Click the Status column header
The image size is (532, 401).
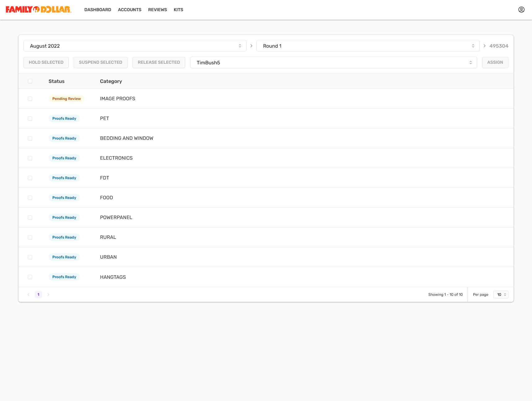[57, 81]
